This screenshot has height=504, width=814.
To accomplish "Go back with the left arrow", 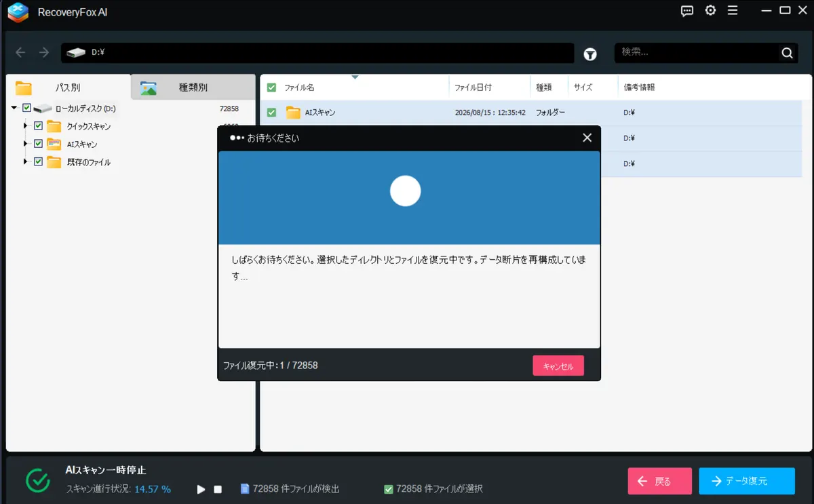I will tap(21, 53).
